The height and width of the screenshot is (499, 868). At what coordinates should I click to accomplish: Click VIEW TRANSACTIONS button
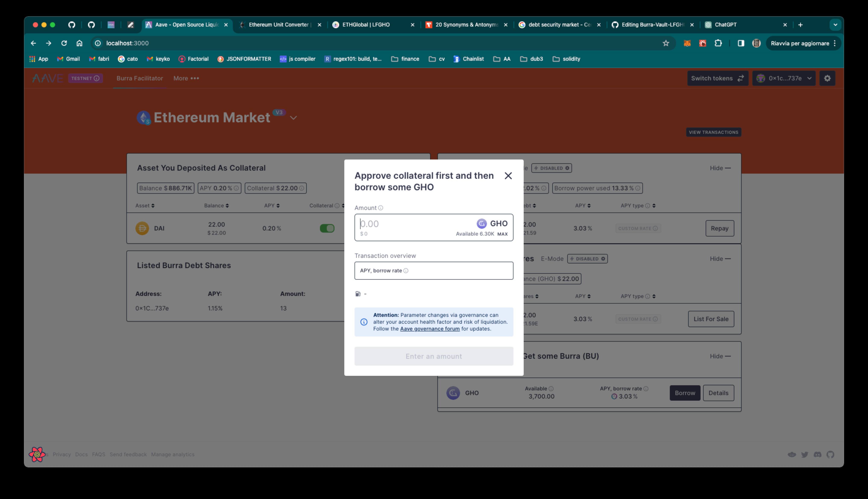tap(713, 132)
